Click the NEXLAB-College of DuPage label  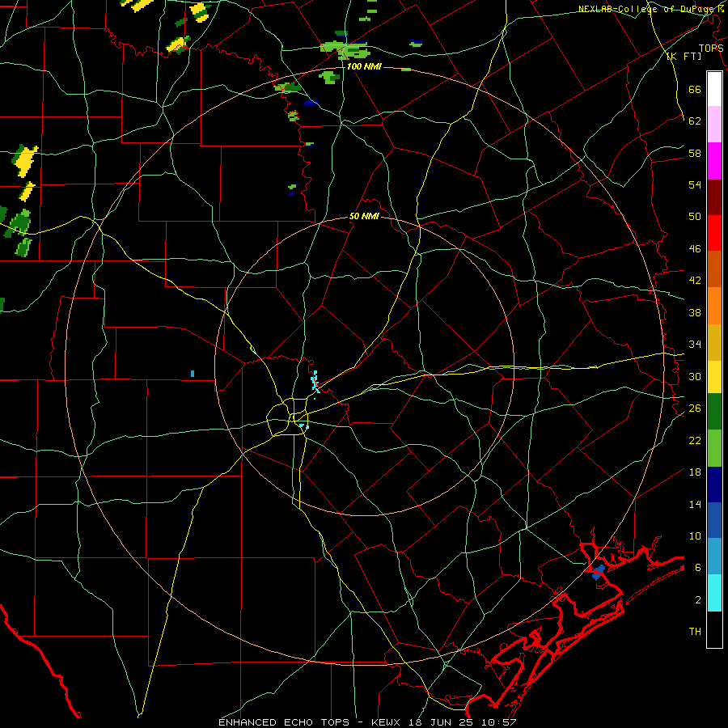(x=650, y=9)
